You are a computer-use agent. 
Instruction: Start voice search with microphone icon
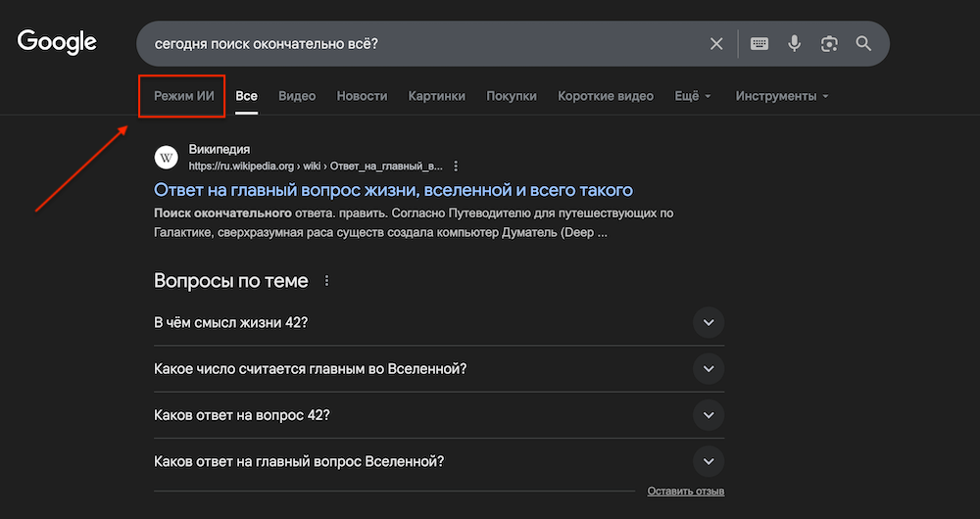795,44
